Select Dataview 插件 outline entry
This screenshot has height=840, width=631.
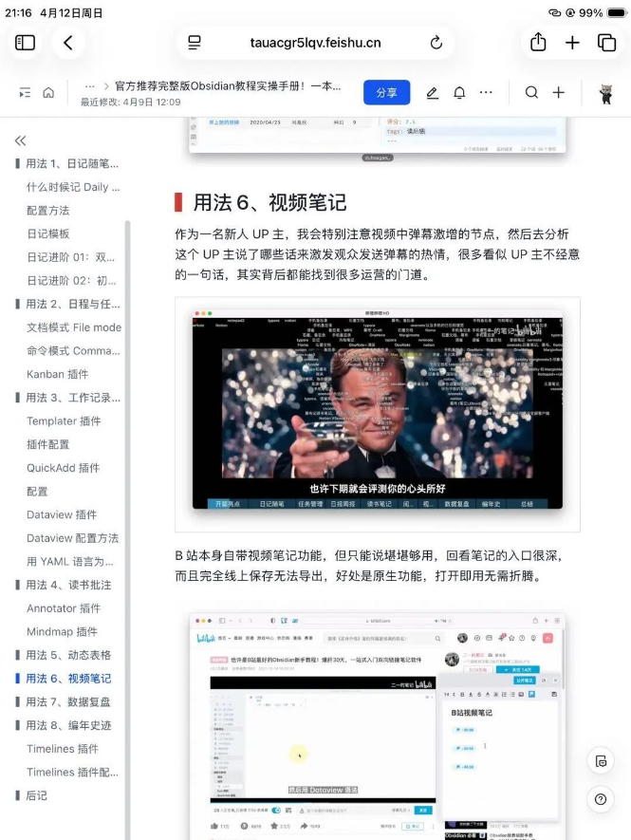click(62, 514)
